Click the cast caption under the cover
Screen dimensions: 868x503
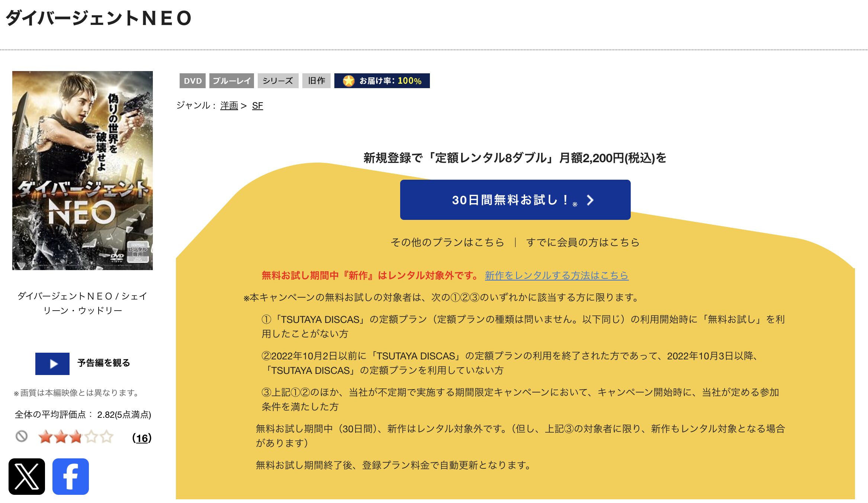(83, 303)
